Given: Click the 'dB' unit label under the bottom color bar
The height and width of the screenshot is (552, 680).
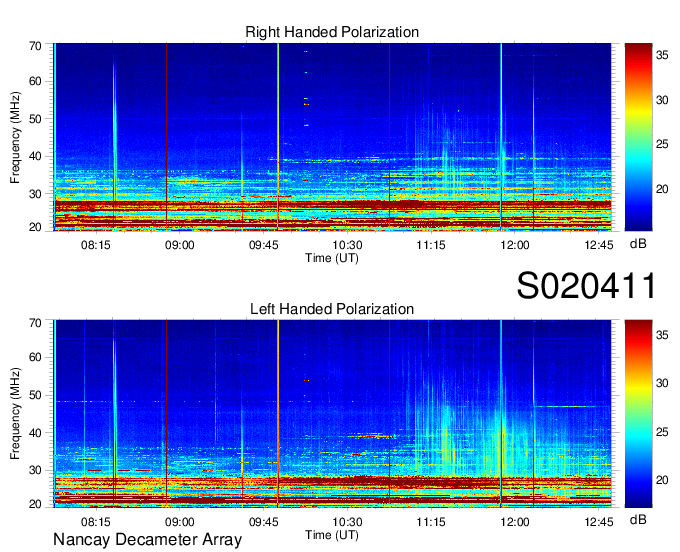Looking at the screenshot, I should tap(638, 520).
